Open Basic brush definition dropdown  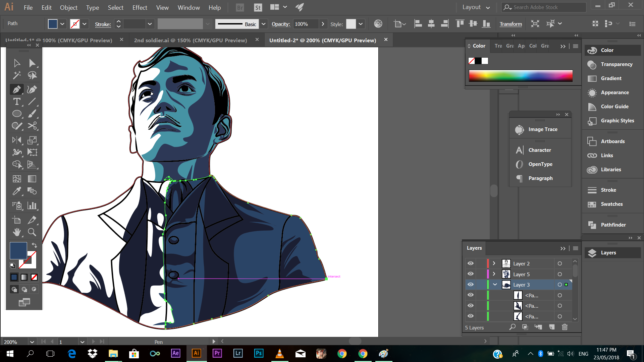pos(264,24)
